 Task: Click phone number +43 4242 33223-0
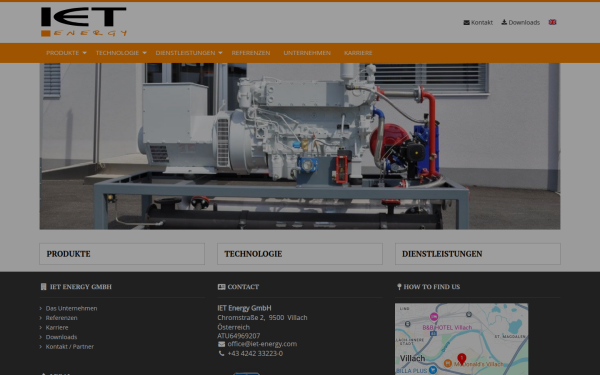(x=255, y=354)
